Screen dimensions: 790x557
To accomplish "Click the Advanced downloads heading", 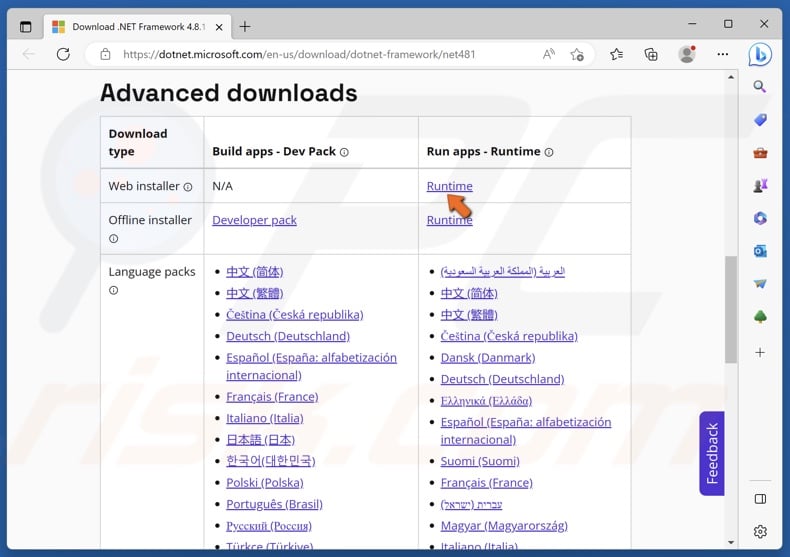I will click(x=229, y=93).
